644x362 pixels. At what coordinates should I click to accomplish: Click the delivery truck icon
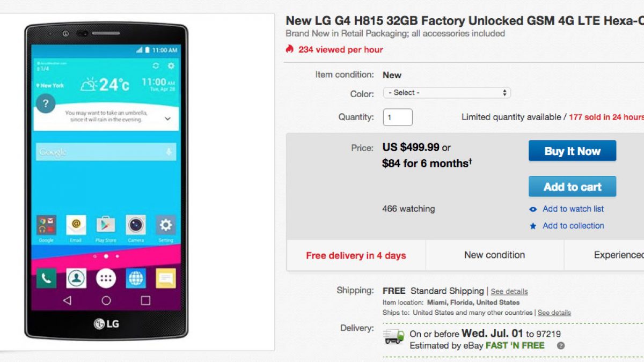[x=394, y=337]
